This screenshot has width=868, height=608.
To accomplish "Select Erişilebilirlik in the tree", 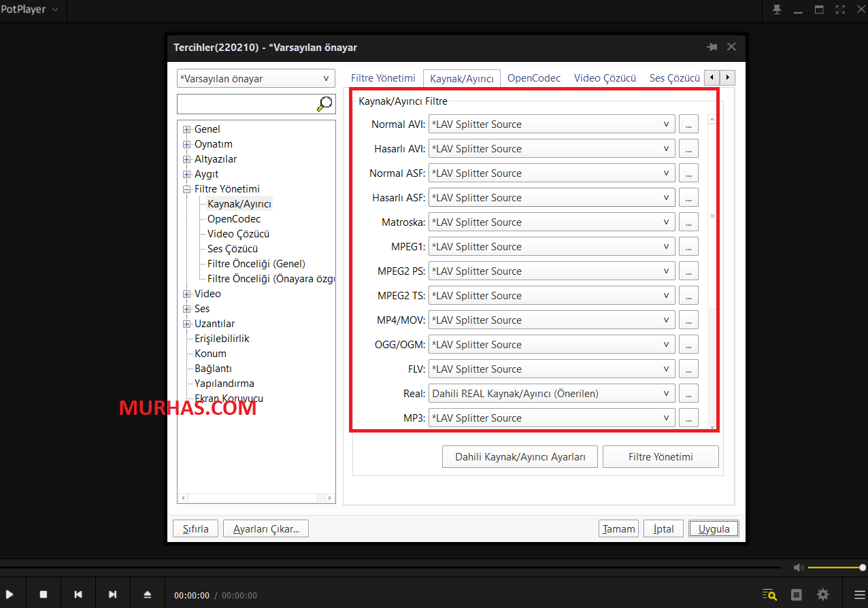I will tap(222, 339).
